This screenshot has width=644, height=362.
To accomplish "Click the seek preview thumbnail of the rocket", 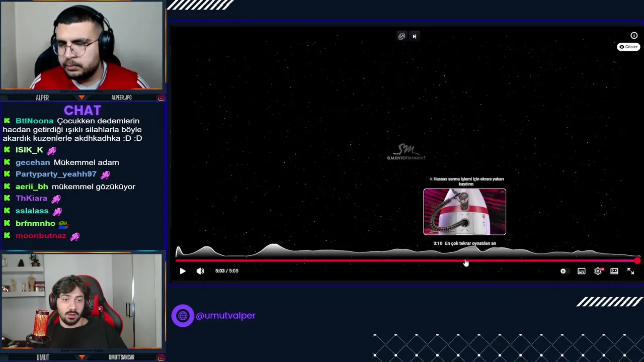I will pos(465,212).
